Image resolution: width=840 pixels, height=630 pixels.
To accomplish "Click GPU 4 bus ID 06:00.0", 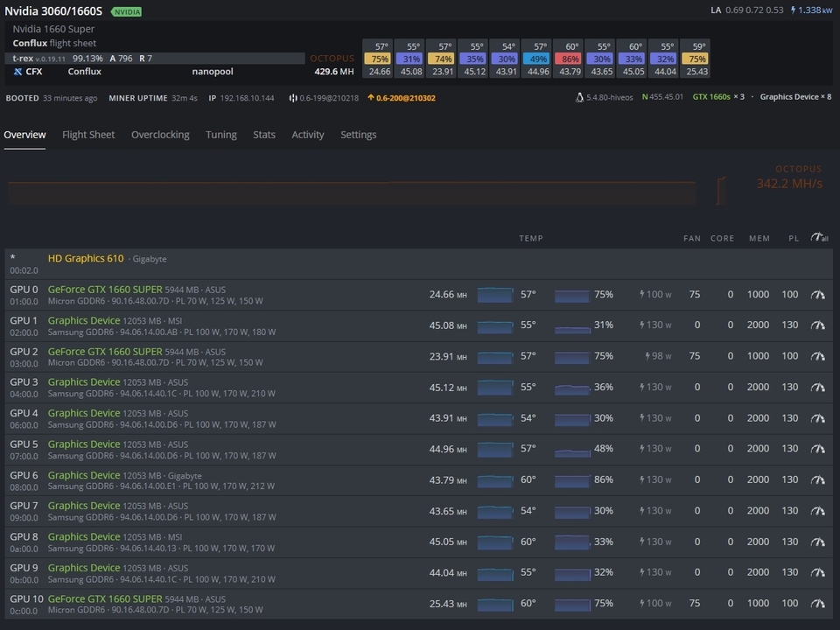I will [24, 425].
